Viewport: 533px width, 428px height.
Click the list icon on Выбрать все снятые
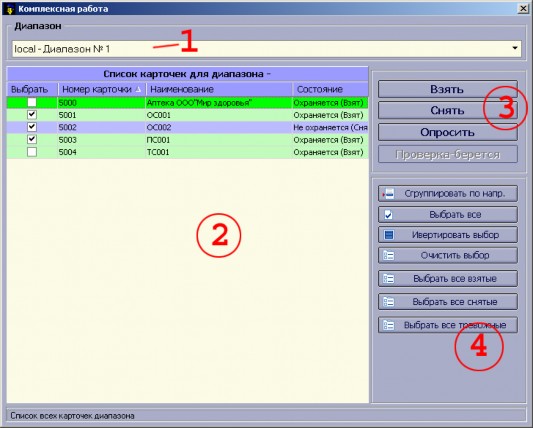[x=389, y=302]
